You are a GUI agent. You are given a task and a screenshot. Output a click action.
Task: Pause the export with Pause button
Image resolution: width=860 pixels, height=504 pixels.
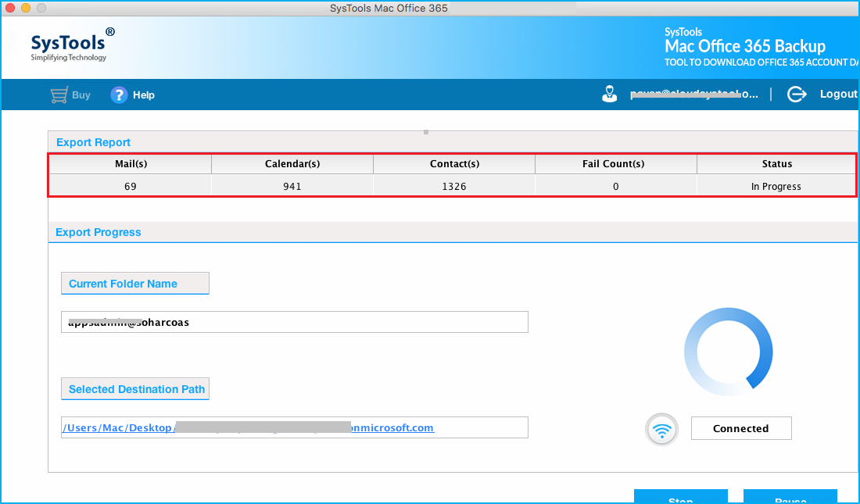click(x=790, y=496)
